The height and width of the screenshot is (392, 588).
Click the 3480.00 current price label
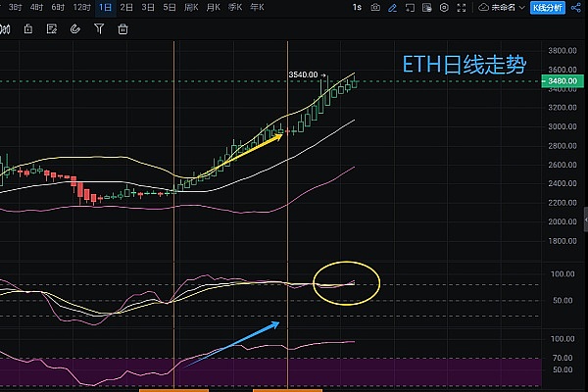point(562,81)
